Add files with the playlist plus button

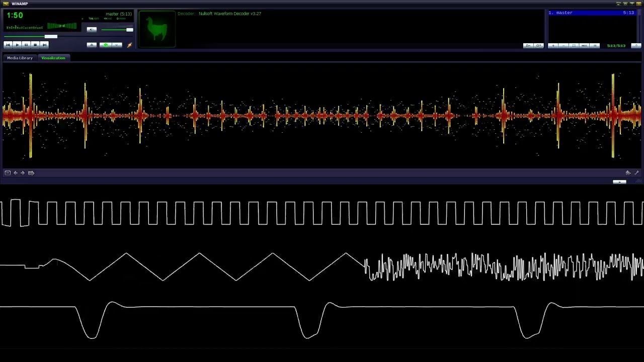553,46
